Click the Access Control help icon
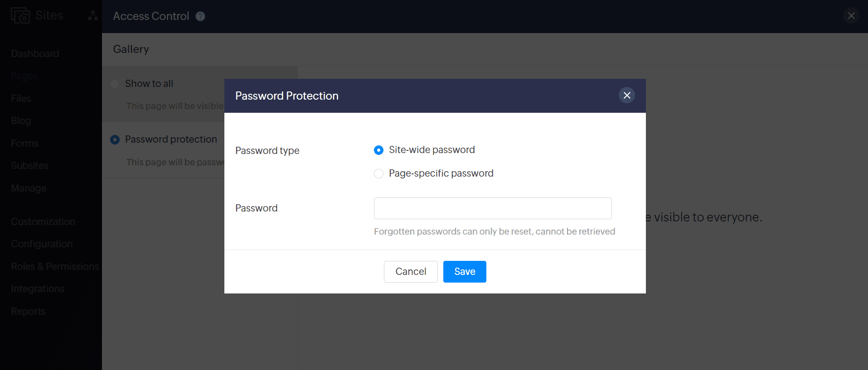Screen dimensions: 868x370 (x=200, y=16)
